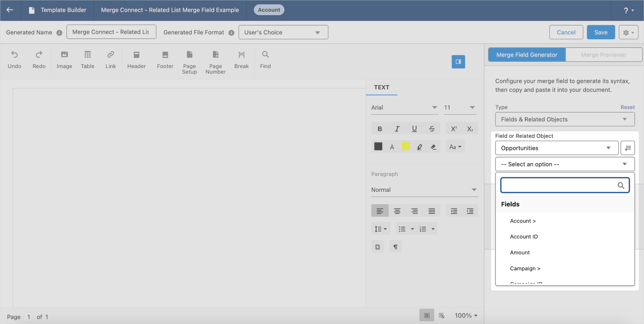The image size is (644, 324).
Task: Toggle the side panel visibility button
Action: pyautogui.click(x=458, y=62)
